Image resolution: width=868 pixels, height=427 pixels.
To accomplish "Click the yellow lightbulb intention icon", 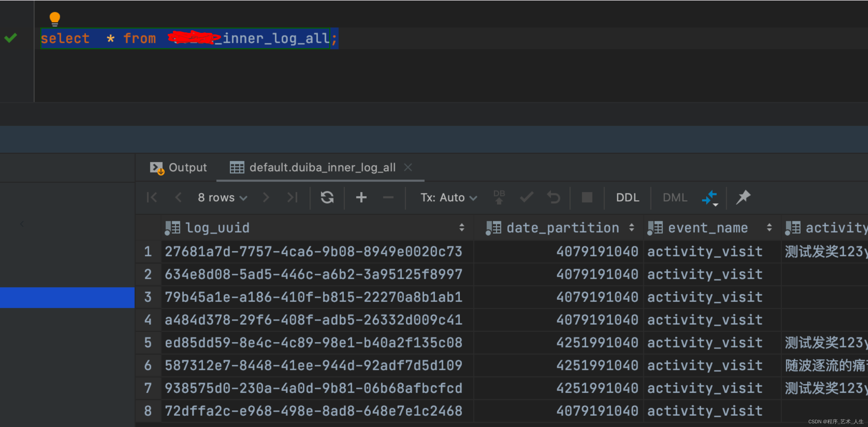I will coord(55,19).
